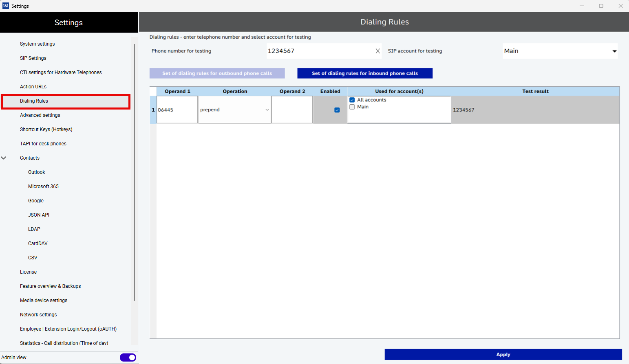The image size is (629, 364).
Task: Click the sidebar vertical scrollbar
Action: tap(135, 171)
